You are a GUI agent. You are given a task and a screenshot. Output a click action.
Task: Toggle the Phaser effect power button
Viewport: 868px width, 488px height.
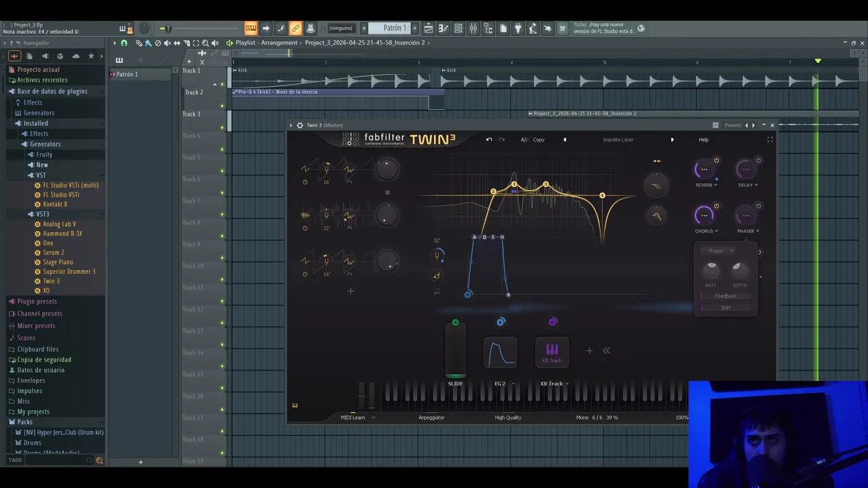(x=758, y=206)
